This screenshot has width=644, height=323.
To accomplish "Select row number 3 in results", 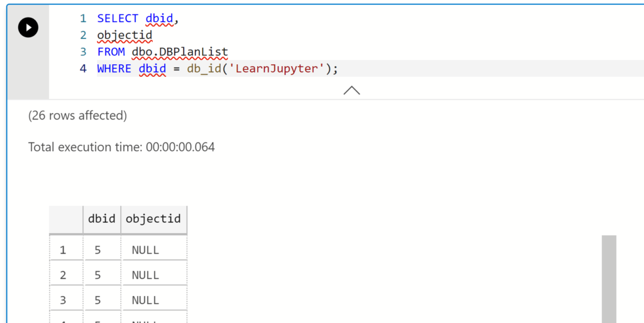I will point(63,300).
